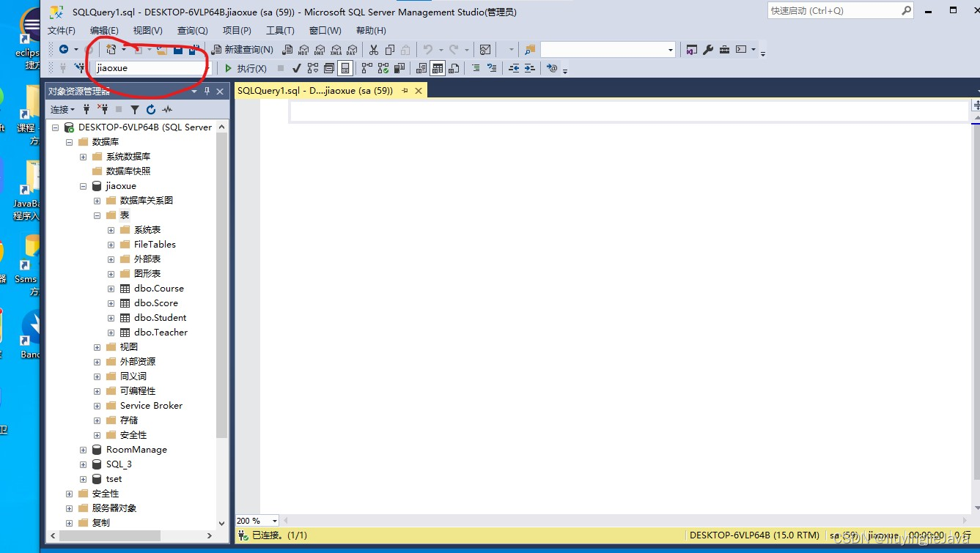Click the Decrease indent icon

[514, 68]
